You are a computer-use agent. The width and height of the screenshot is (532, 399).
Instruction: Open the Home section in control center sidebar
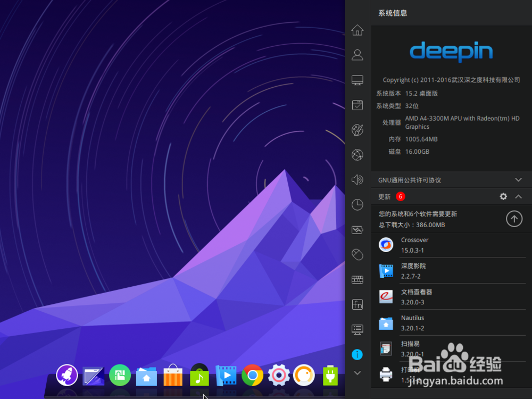(357, 30)
